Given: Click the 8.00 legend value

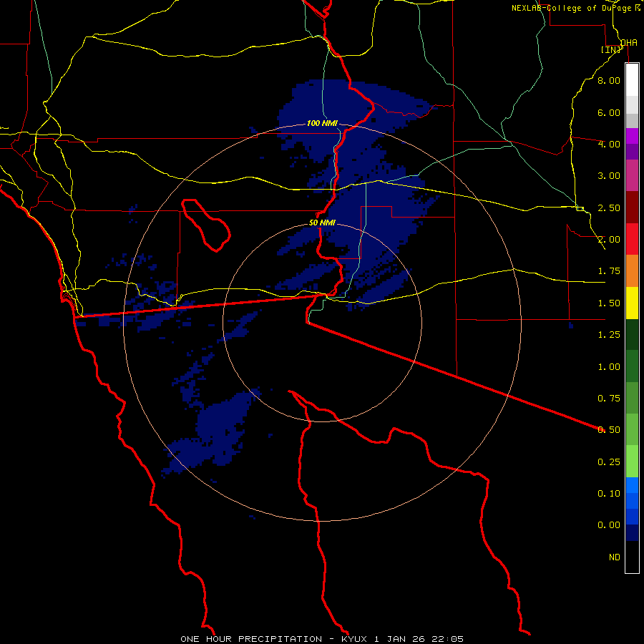Looking at the screenshot, I should click(x=609, y=80).
